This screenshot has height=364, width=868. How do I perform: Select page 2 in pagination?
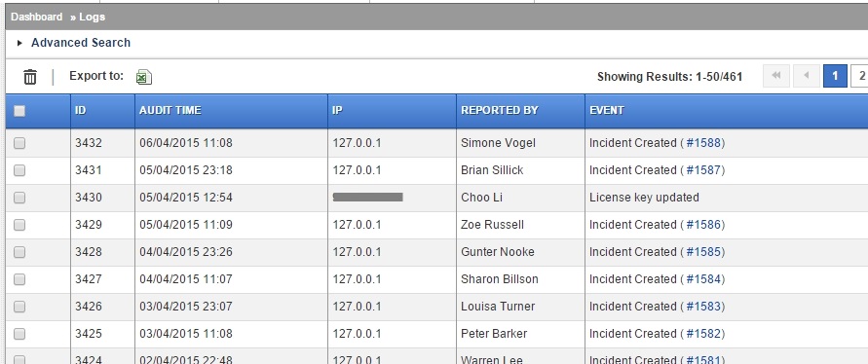861,76
